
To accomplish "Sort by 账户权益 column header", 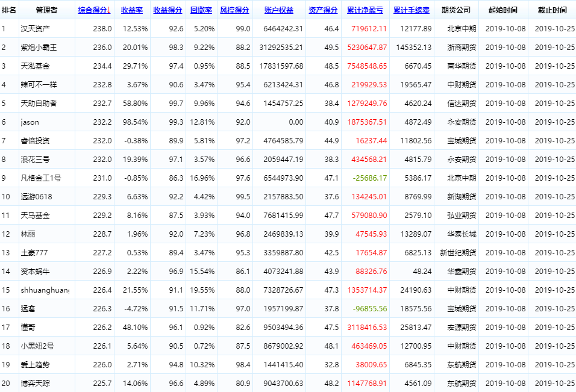I will tap(279, 10).
